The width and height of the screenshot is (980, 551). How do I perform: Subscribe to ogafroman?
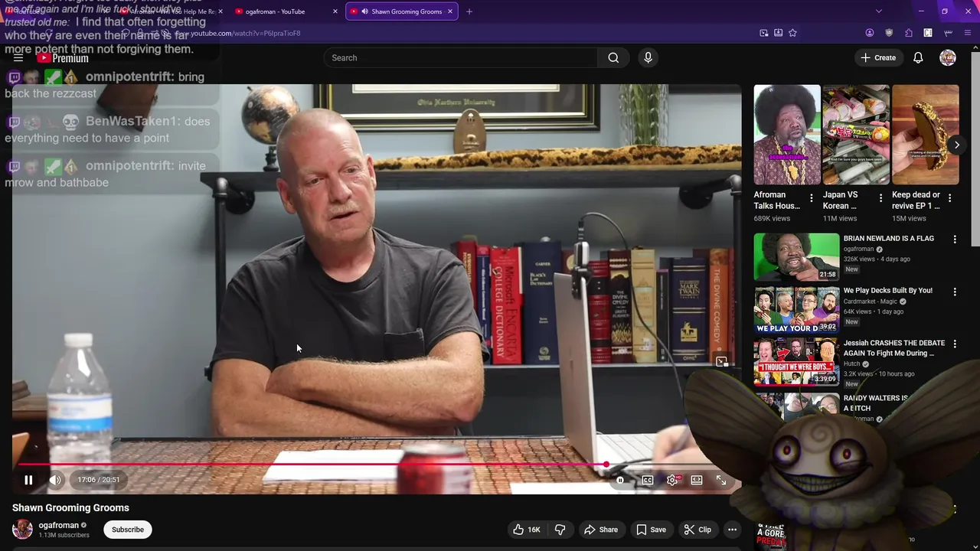pyautogui.click(x=128, y=530)
